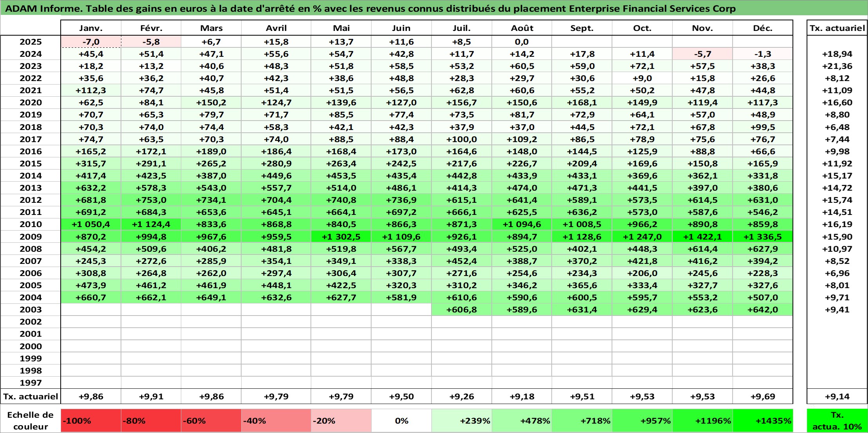Click the +168,1 cell in Sept. 2020
This screenshot has height=433, width=868.
pyautogui.click(x=582, y=103)
